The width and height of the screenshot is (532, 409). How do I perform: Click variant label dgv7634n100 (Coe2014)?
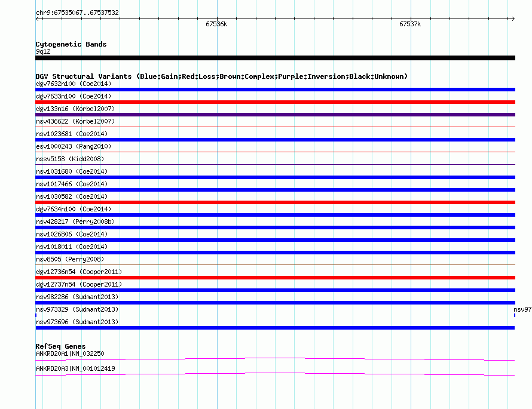coord(74,209)
